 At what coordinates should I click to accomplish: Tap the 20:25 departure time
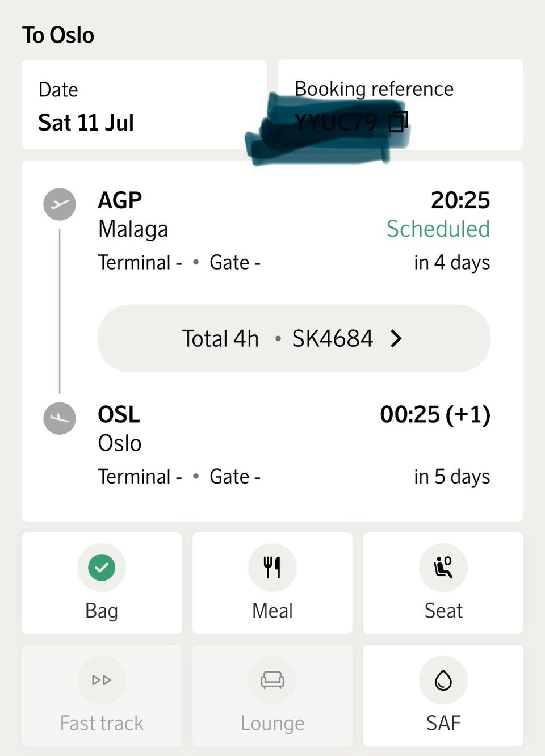[x=460, y=200]
